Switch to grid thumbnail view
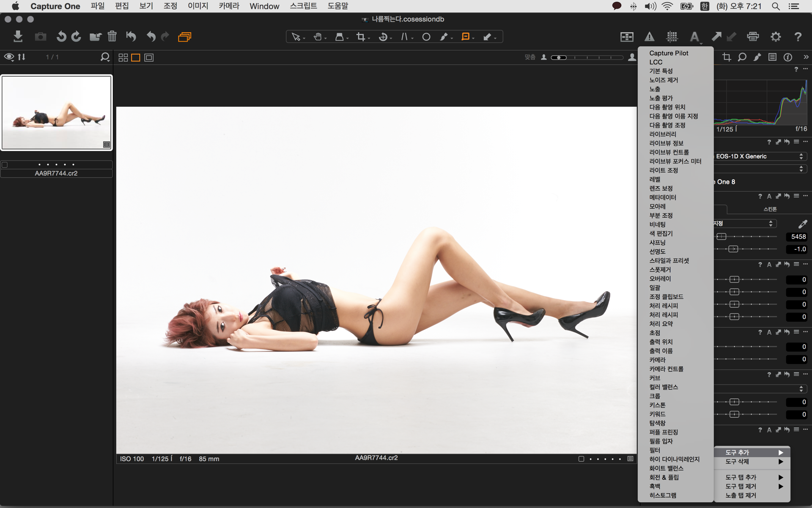This screenshot has height=508, width=812. tap(123, 58)
